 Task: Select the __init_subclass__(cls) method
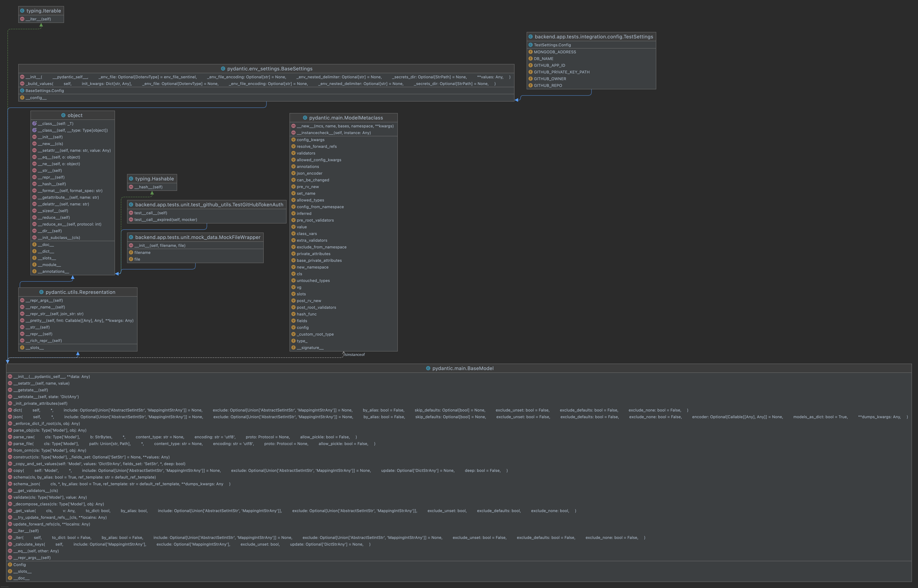tap(59, 237)
